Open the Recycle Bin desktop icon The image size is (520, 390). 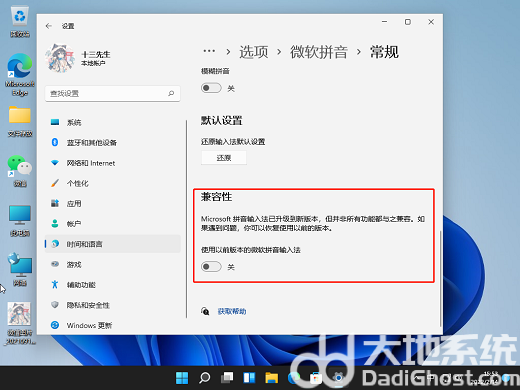pyautogui.click(x=20, y=22)
